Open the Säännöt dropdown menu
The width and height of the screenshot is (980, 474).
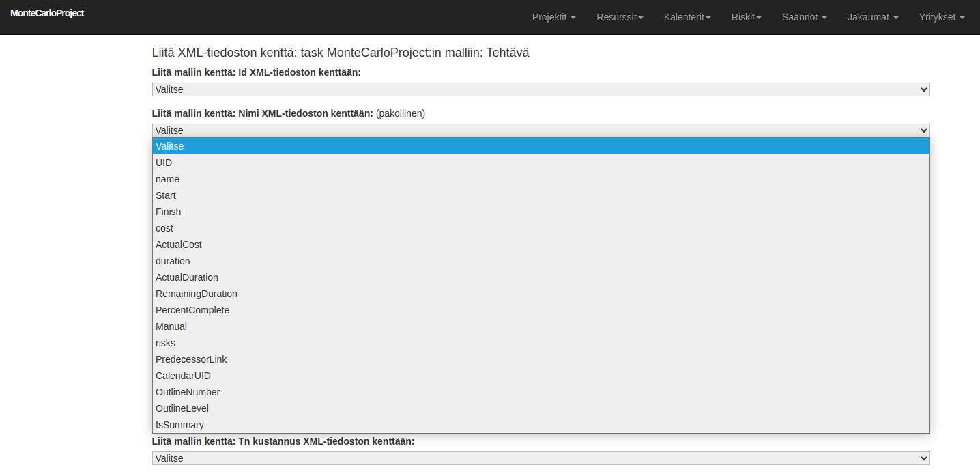803,18
